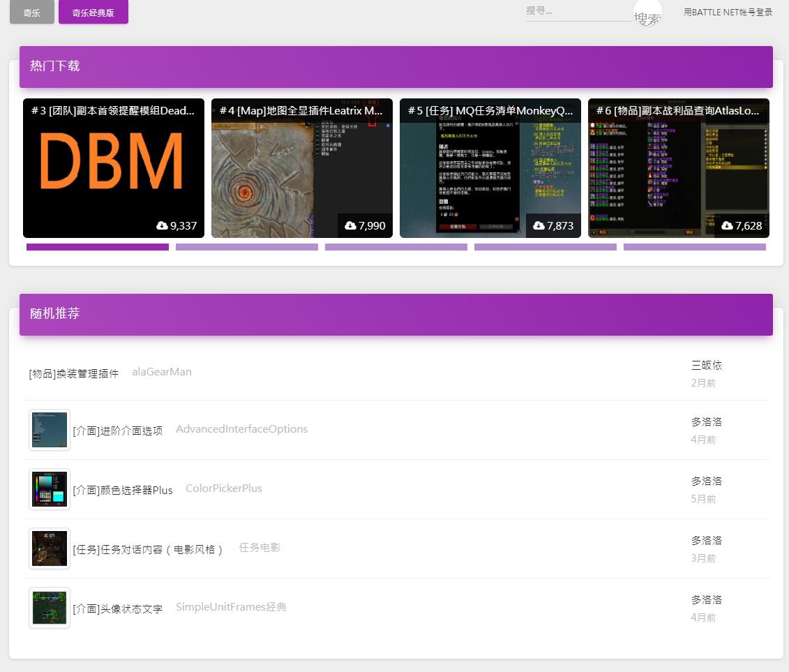Open the [任务]任务对话内容（电影风格） entry
This screenshot has height=672, width=789.
[147, 549]
